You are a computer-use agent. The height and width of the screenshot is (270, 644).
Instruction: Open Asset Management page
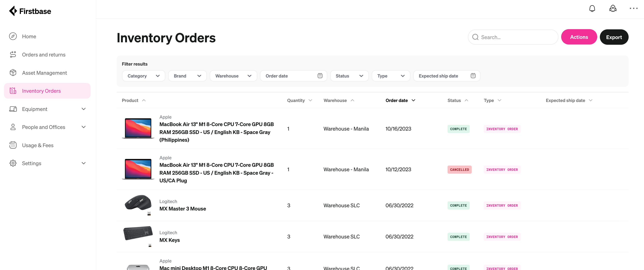tap(48, 73)
